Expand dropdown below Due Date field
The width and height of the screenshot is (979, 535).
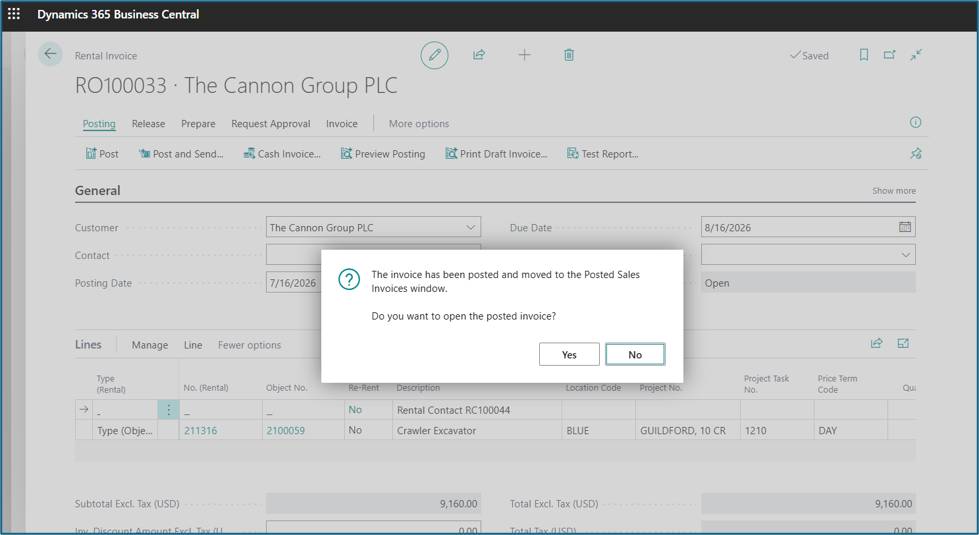(x=905, y=255)
